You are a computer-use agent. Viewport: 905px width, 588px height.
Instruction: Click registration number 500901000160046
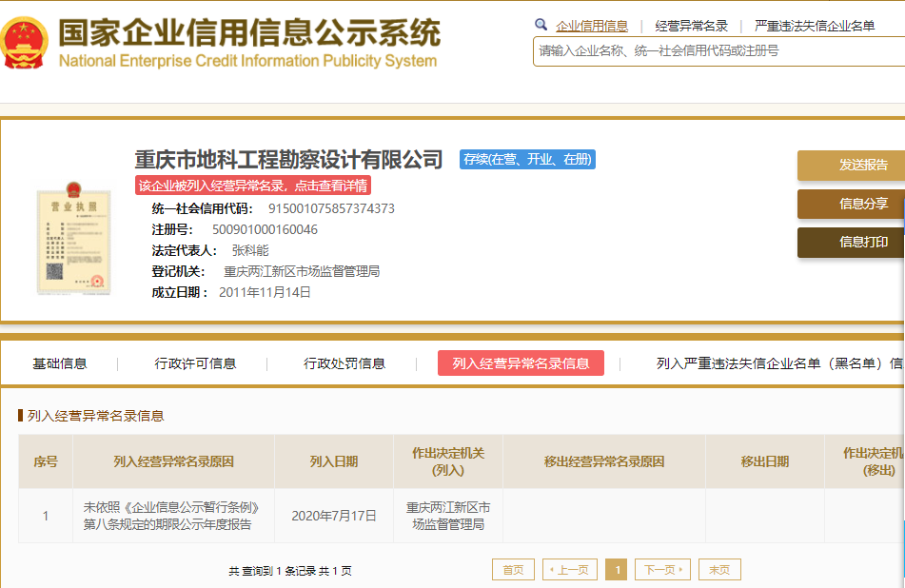pos(265,229)
